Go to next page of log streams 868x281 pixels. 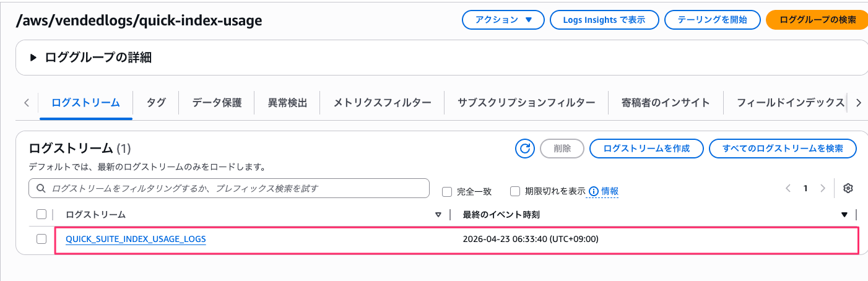[822, 189]
